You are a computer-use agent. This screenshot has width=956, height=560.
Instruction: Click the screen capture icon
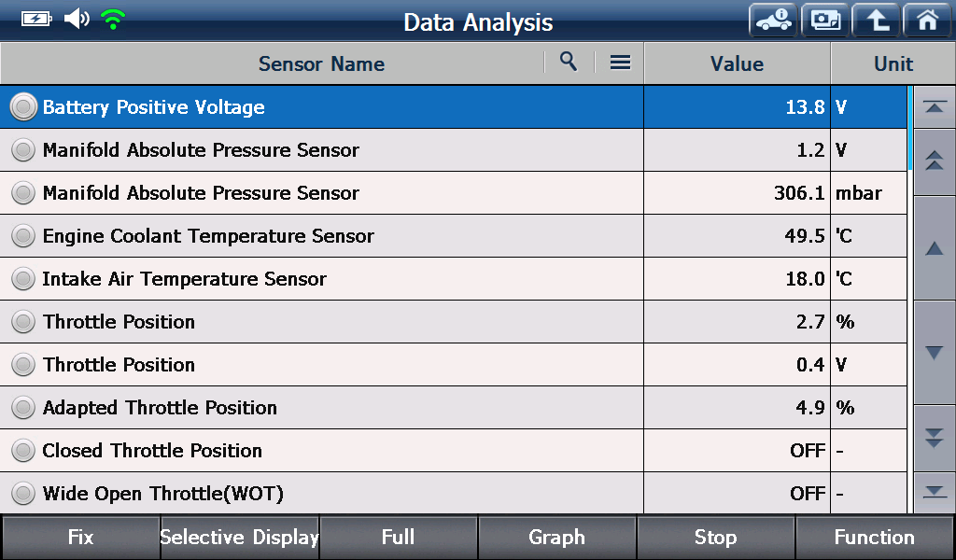[825, 21]
